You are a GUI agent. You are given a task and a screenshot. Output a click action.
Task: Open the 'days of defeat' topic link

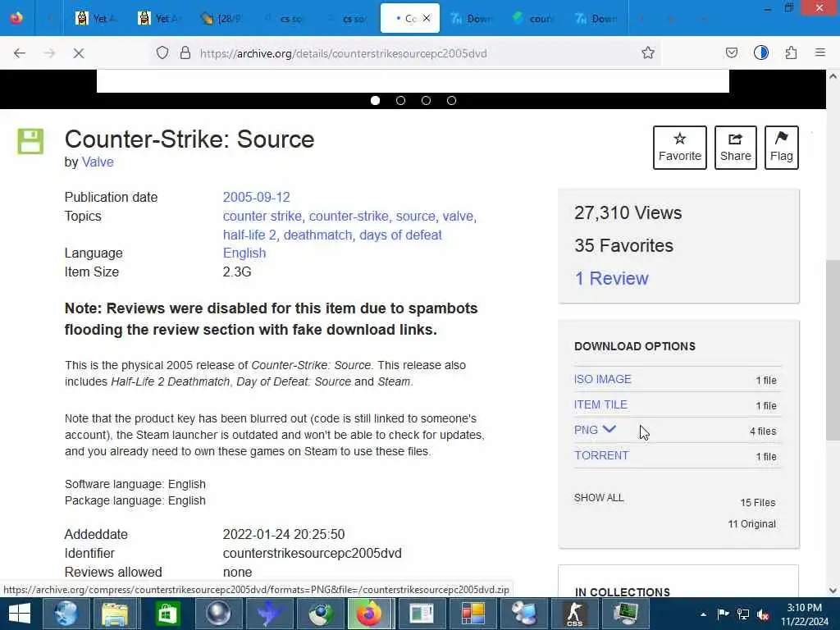point(400,235)
